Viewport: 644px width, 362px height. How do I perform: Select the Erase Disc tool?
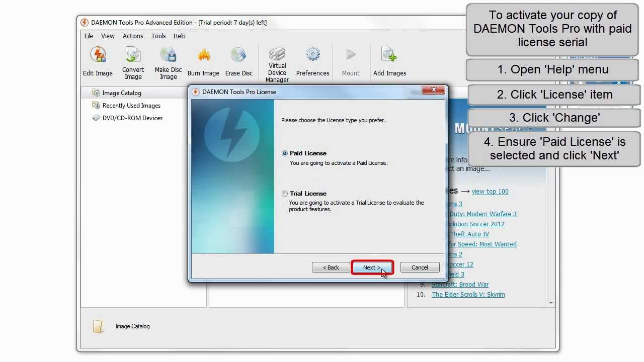pyautogui.click(x=238, y=62)
